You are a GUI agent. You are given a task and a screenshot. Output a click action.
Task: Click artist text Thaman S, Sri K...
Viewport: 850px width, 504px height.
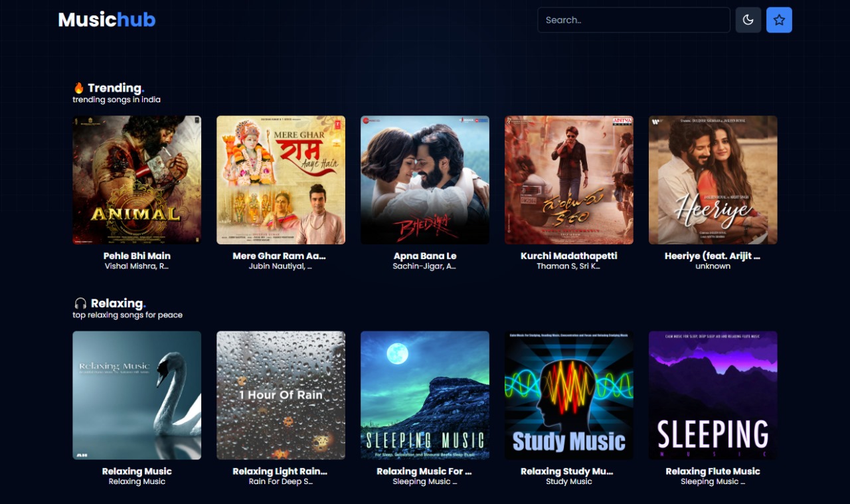point(568,266)
